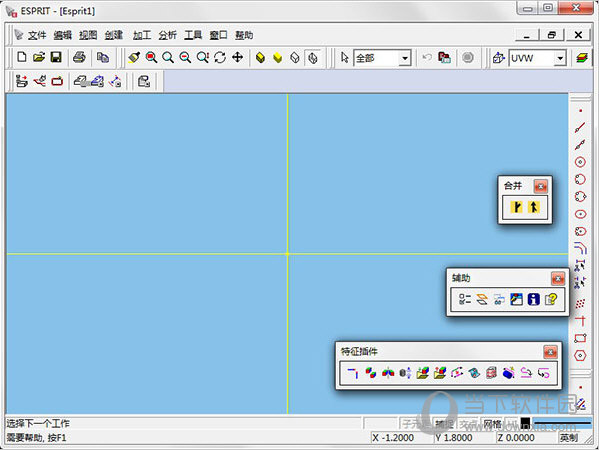Save file with the floppy disk icon

pos(56,57)
